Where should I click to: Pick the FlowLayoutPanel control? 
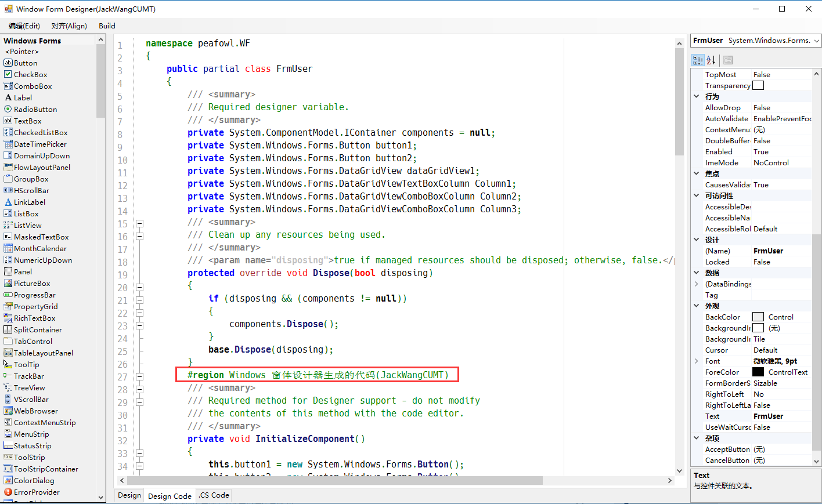[x=37, y=167]
